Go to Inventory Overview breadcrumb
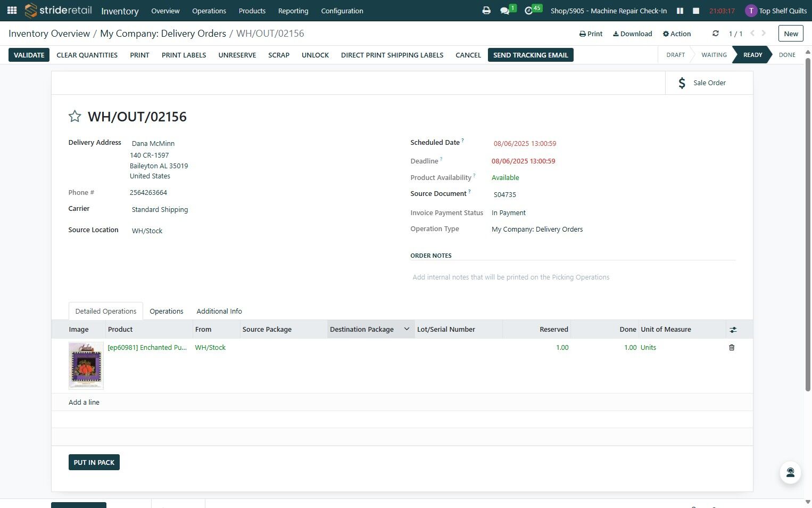The height and width of the screenshot is (508, 812). click(49, 34)
